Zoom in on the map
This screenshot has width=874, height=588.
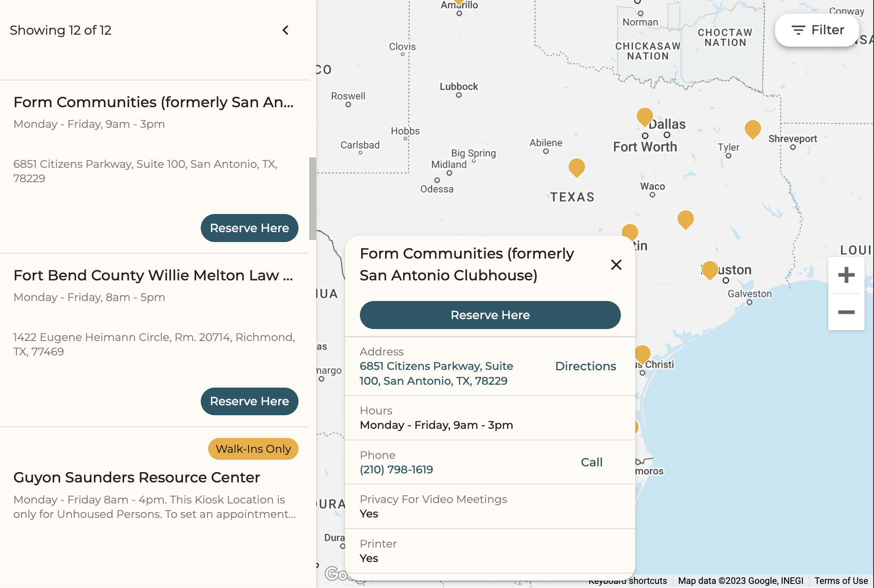click(846, 275)
